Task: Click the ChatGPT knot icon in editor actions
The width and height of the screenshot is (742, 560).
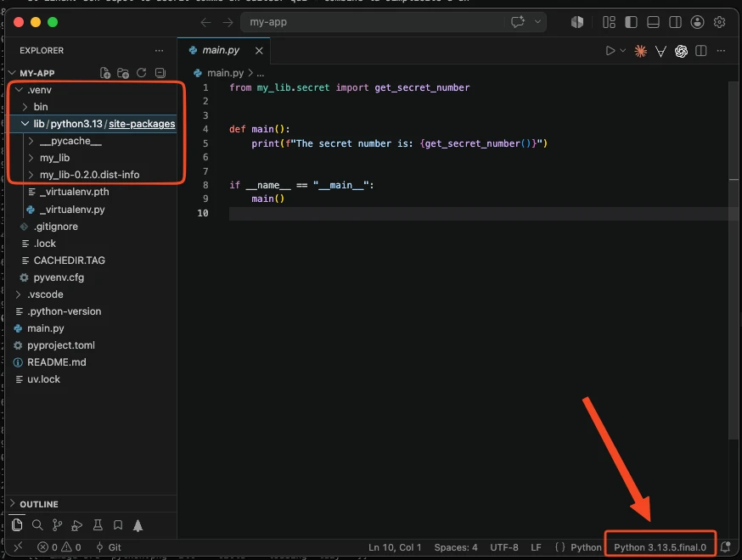Action: click(x=681, y=51)
